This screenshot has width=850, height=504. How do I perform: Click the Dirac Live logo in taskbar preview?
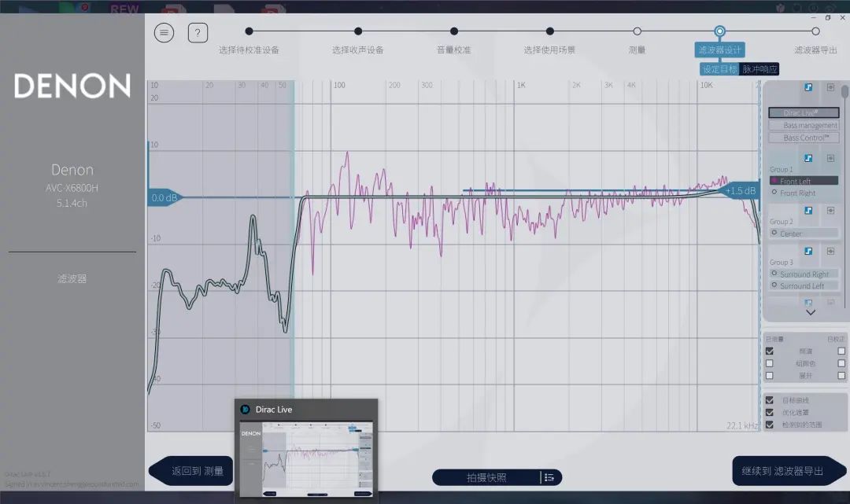point(245,410)
